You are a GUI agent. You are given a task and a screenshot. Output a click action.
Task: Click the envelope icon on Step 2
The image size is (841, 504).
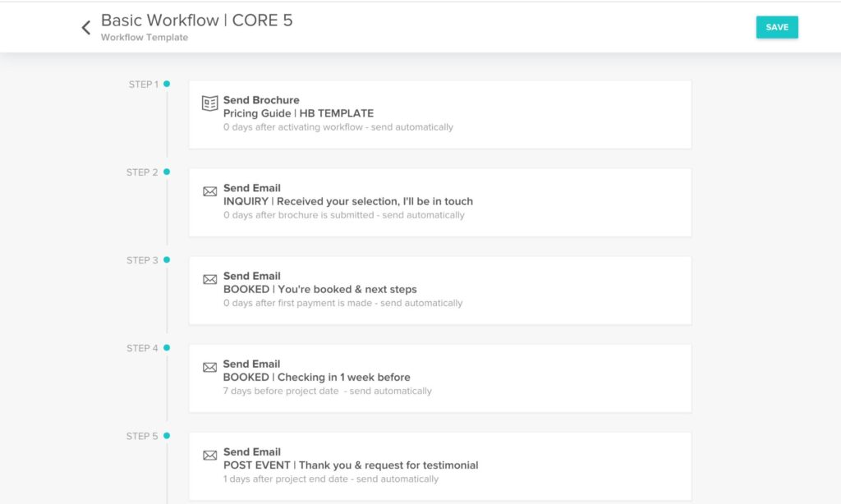click(209, 191)
